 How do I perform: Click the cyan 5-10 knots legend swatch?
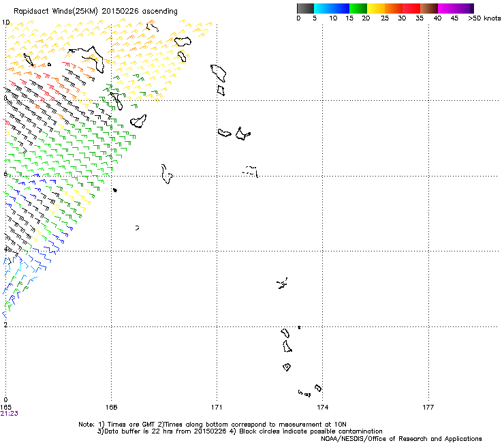click(322, 8)
